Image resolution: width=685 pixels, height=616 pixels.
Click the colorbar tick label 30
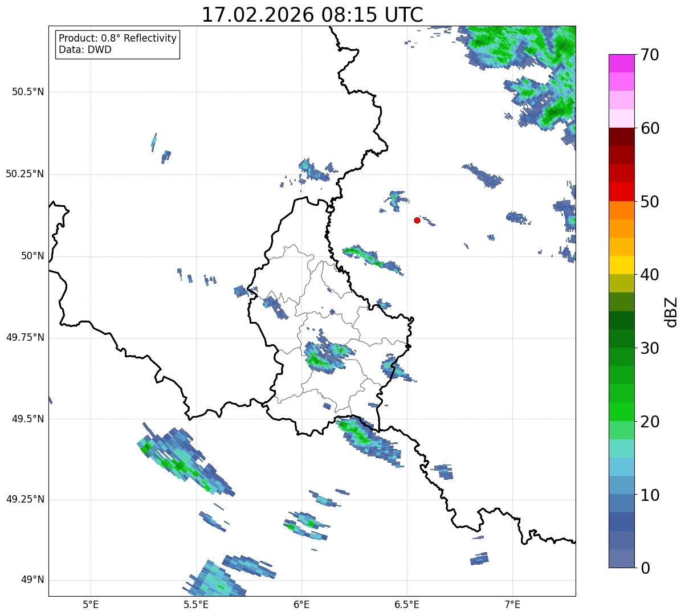(x=650, y=348)
